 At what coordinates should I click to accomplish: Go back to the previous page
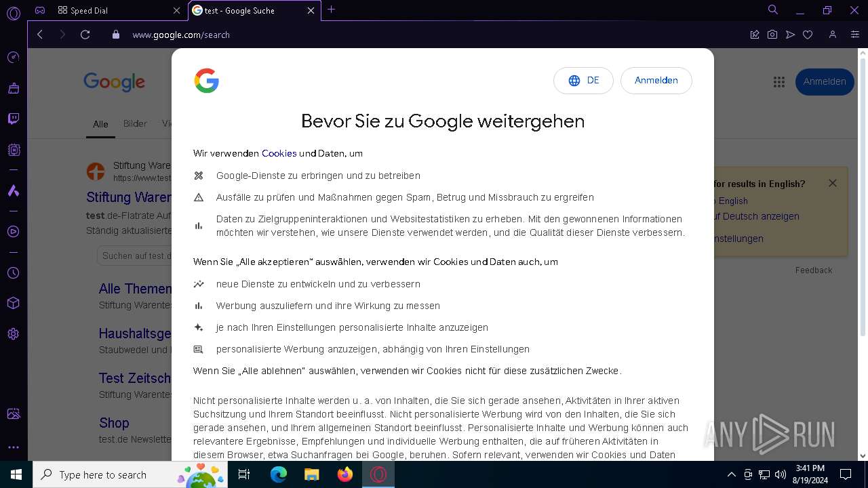[x=40, y=35]
